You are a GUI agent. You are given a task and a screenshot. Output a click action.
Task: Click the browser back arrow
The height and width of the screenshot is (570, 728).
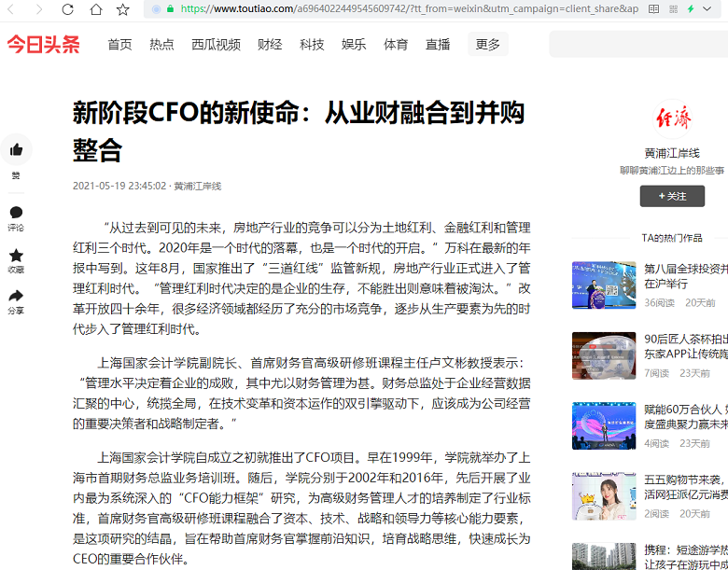tap(13, 9)
